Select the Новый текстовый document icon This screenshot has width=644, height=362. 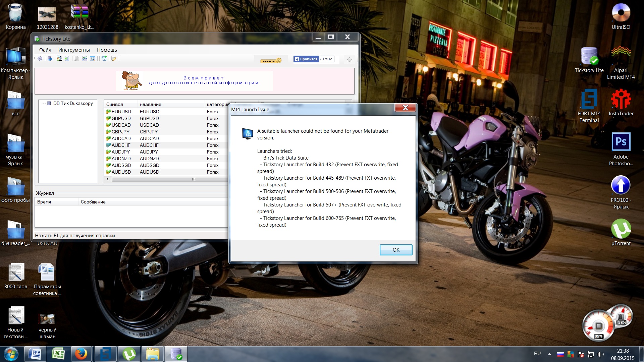tap(15, 323)
